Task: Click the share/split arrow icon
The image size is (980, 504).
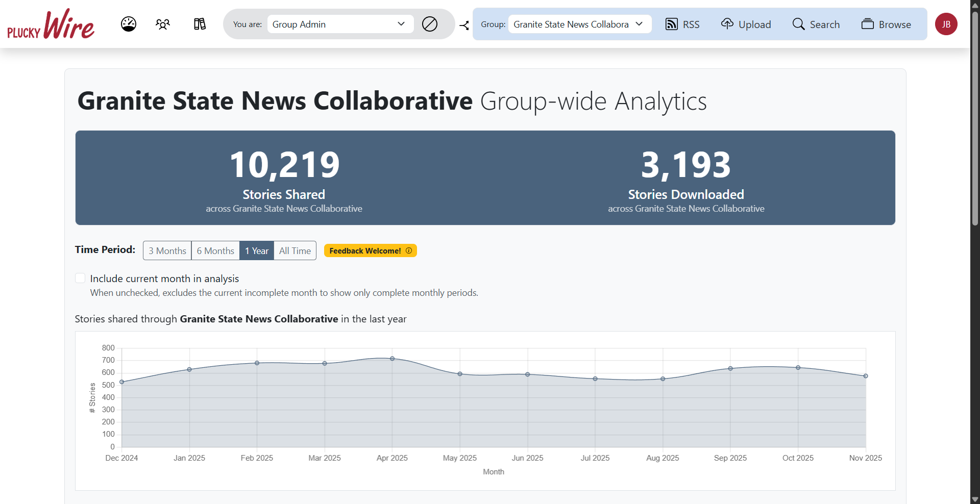Action: (x=464, y=24)
